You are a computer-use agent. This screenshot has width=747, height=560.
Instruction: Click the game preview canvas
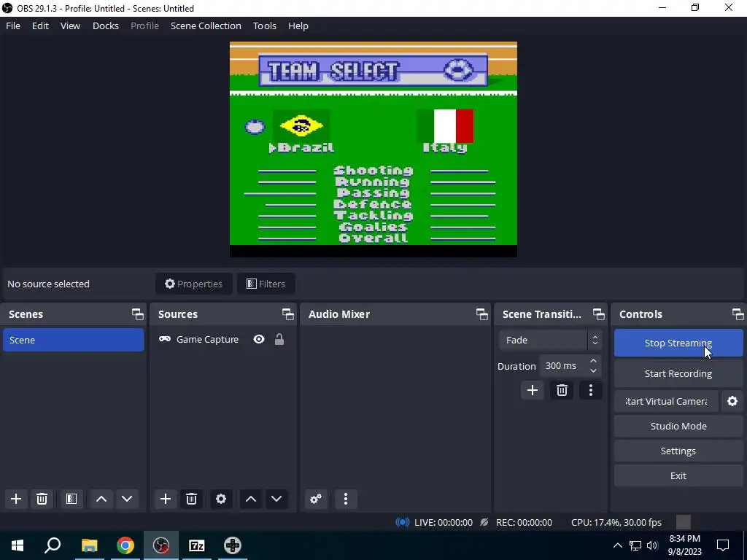[x=373, y=149]
